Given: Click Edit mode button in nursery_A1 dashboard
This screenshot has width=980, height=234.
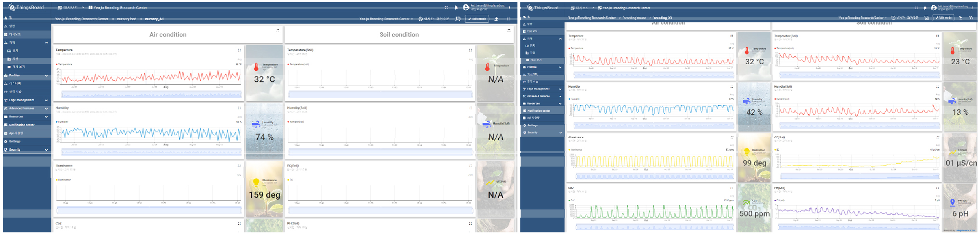Looking at the screenshot, I should coord(477,19).
